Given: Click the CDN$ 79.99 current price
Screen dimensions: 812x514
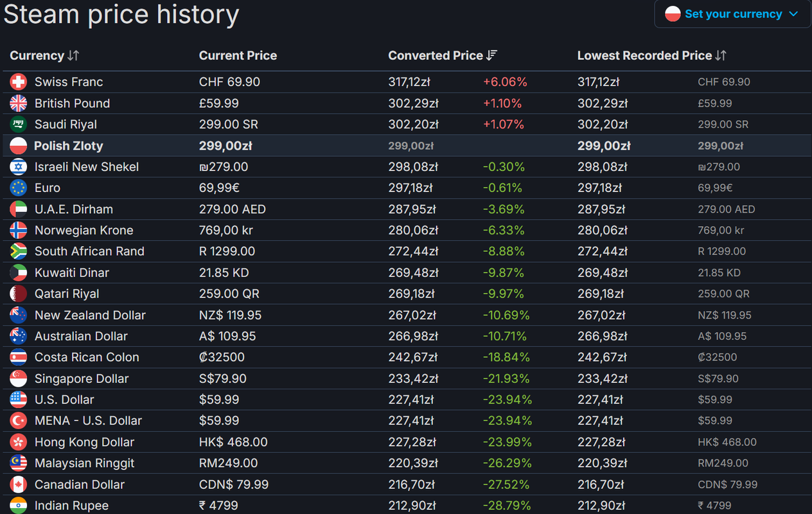Looking at the screenshot, I should coord(234,484).
